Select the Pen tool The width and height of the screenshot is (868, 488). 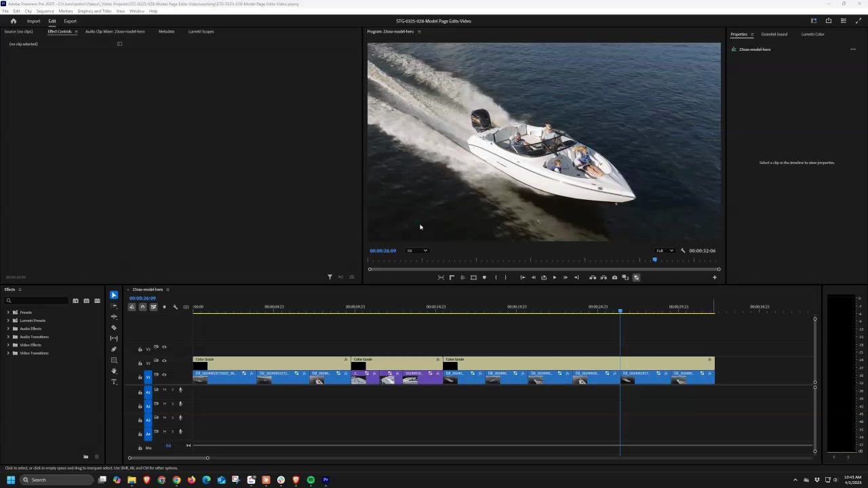(x=114, y=349)
